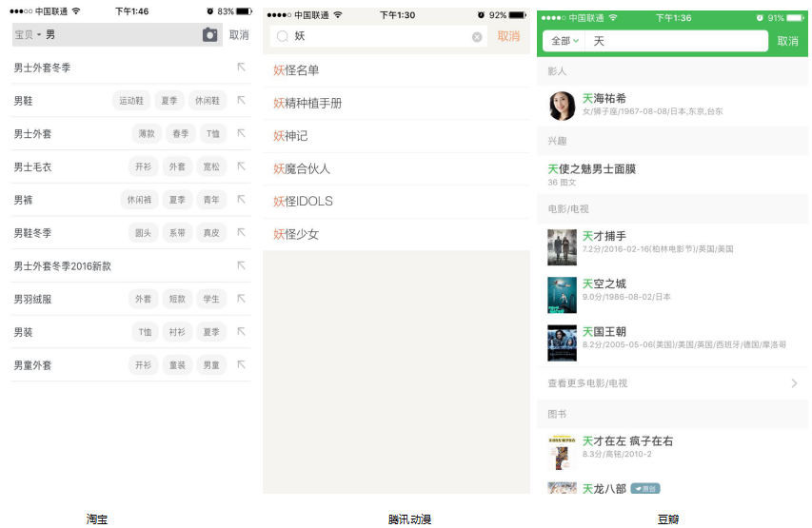This screenshot has height=528, width=812.
Task: Tap 取消 in the Taobao search bar
Action: (x=239, y=35)
